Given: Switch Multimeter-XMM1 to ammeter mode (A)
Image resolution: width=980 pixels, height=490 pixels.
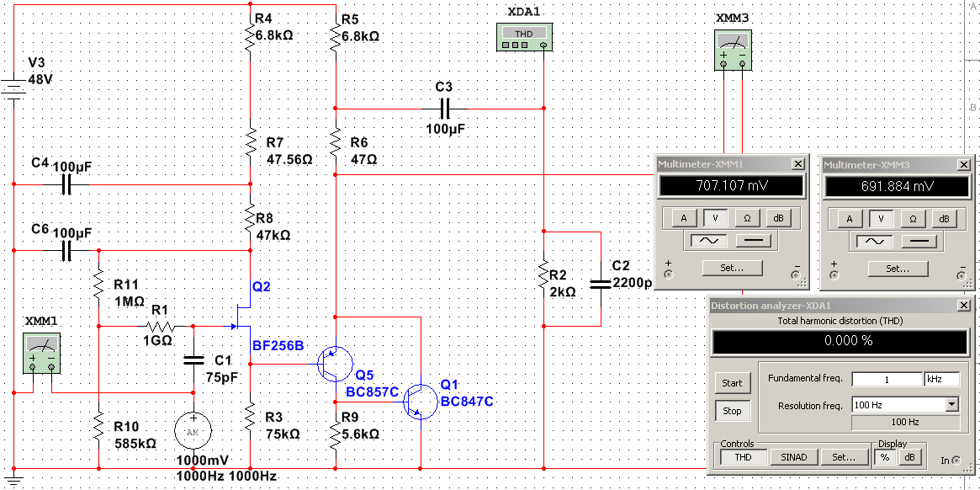Looking at the screenshot, I should 685,218.
